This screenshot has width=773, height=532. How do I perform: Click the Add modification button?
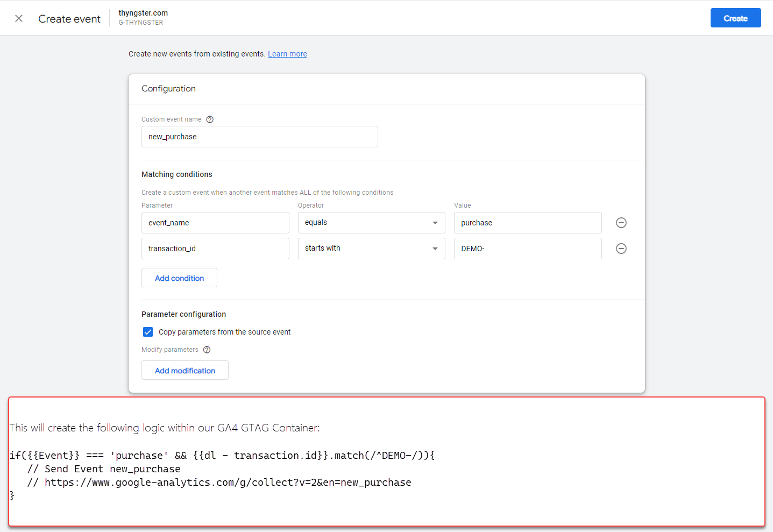185,371
